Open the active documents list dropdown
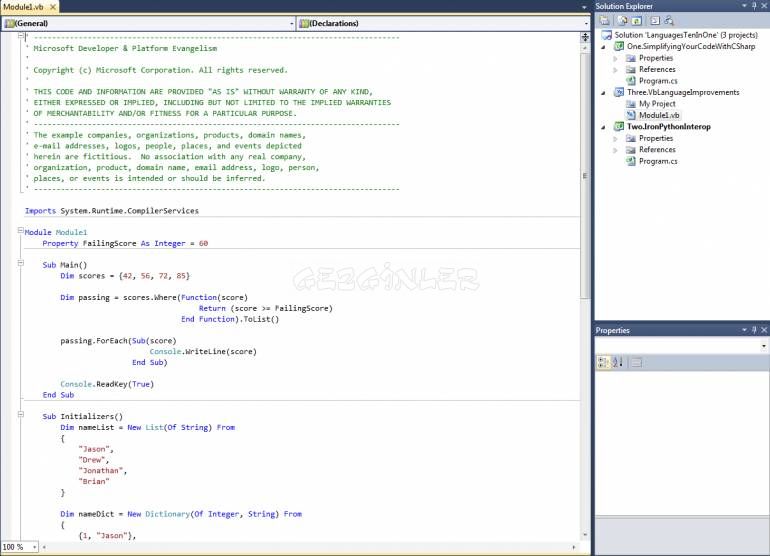770x556 pixels. coord(584,7)
